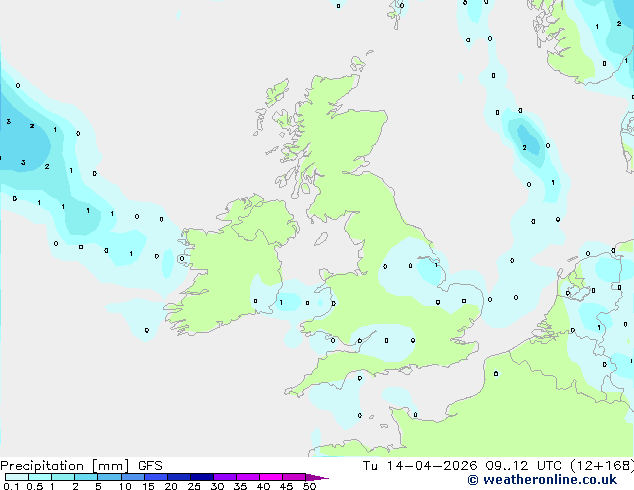Click the legend label '35'
The height and width of the screenshot is (490, 634).
(240, 486)
